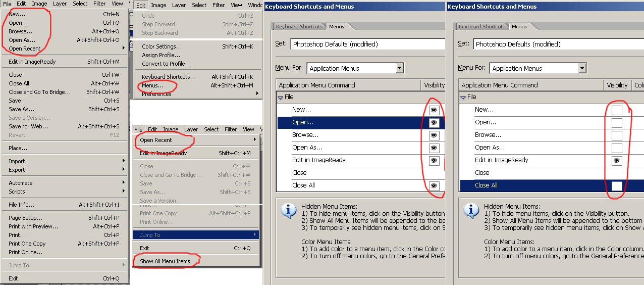Toggle Open As... eye icon in dialog showing eyes
The image size is (644, 285).
pos(434,148)
